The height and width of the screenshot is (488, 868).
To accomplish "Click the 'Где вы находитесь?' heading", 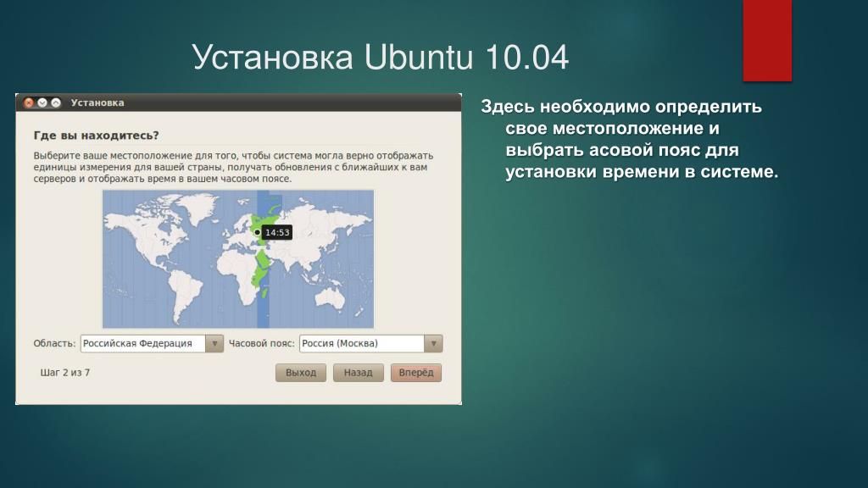I will (97, 136).
